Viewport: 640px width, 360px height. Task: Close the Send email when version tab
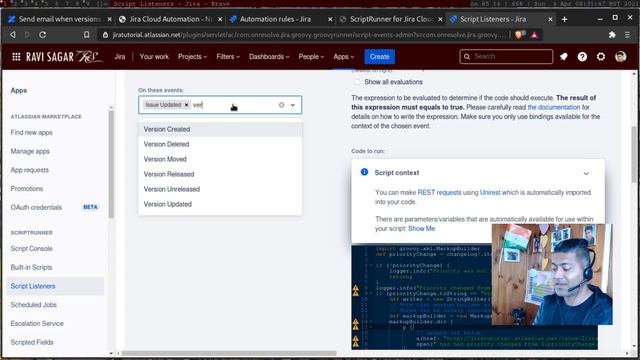click(109, 19)
